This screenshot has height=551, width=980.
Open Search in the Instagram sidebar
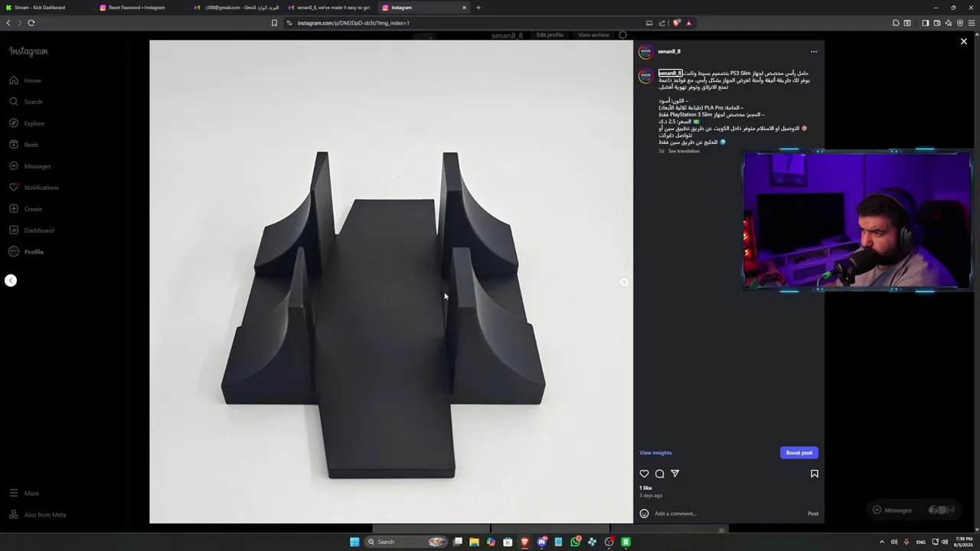(26, 102)
